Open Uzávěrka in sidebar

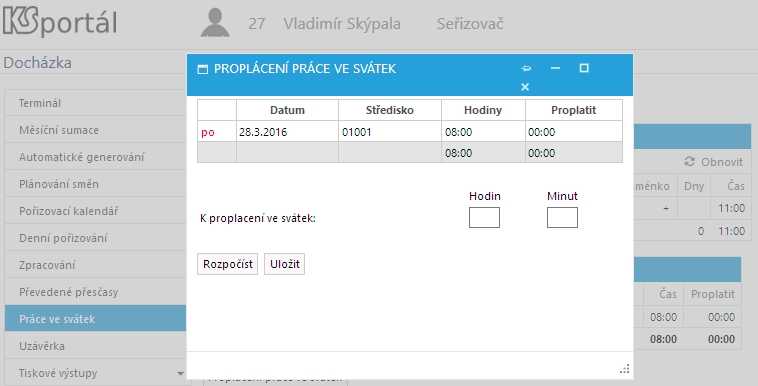click(95, 346)
